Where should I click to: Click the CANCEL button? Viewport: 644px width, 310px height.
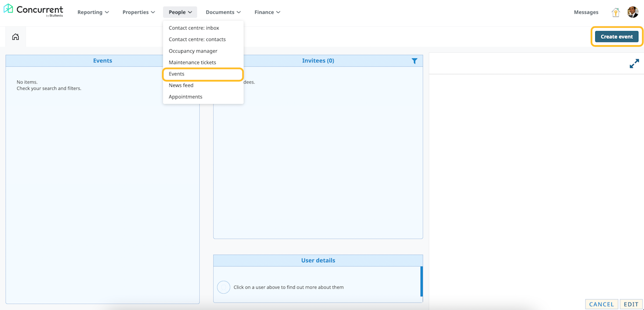coord(602,304)
